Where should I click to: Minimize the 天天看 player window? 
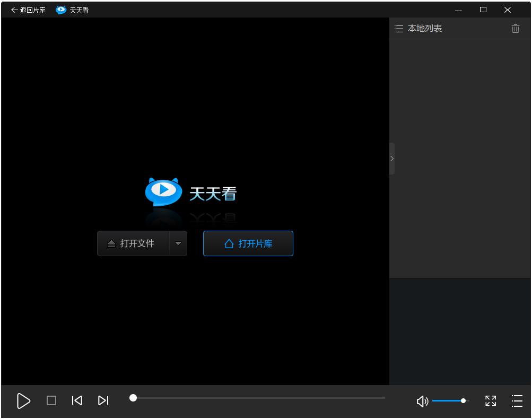[x=458, y=10]
